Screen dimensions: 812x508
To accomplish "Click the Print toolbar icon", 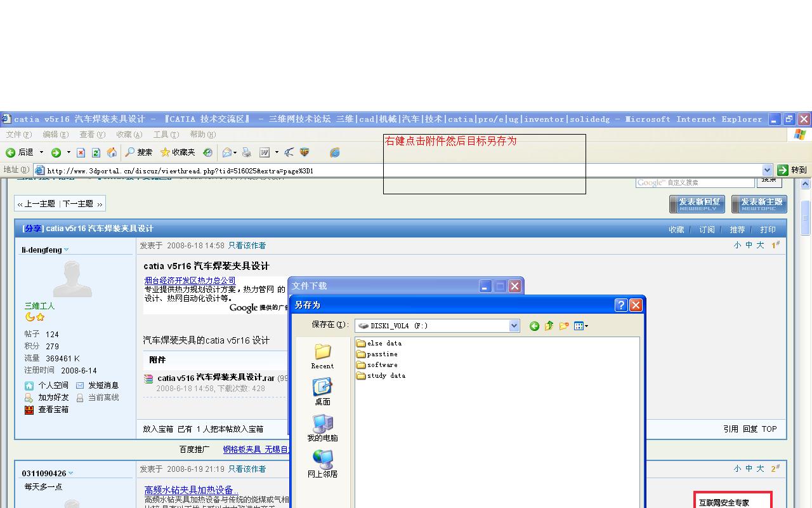I will [247, 152].
